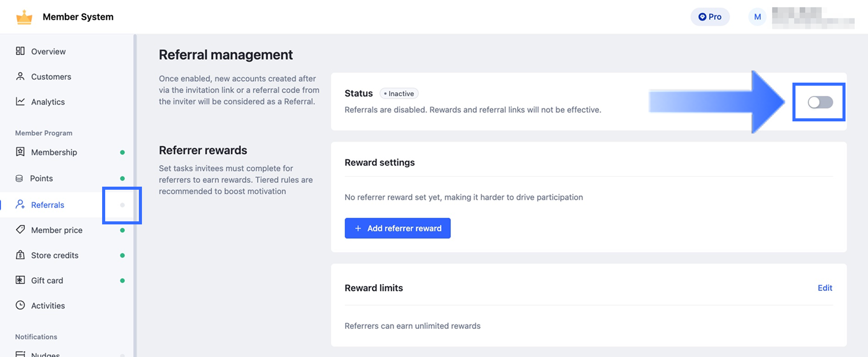Click the Points coins icon

[x=19, y=178]
